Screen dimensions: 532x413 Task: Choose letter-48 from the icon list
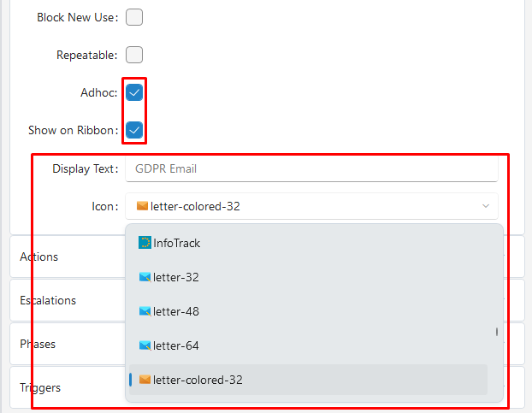coord(175,311)
